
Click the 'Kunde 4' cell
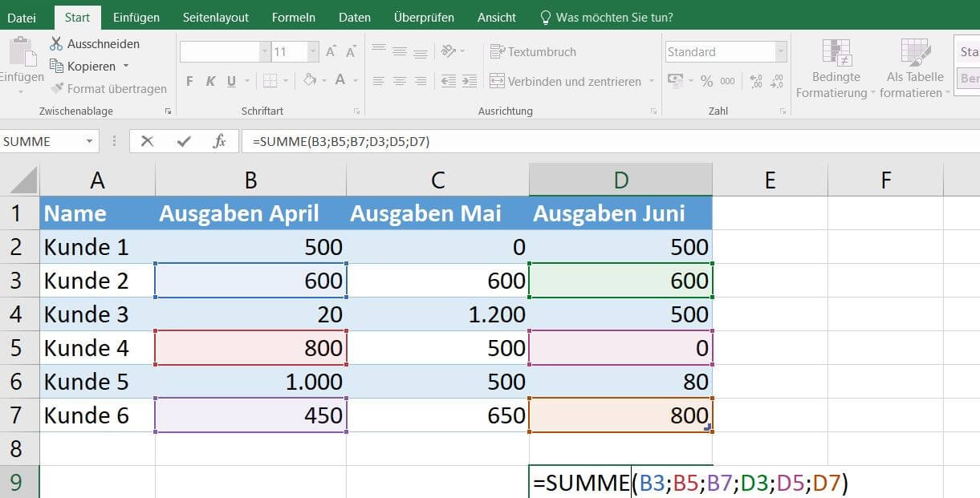click(97, 348)
